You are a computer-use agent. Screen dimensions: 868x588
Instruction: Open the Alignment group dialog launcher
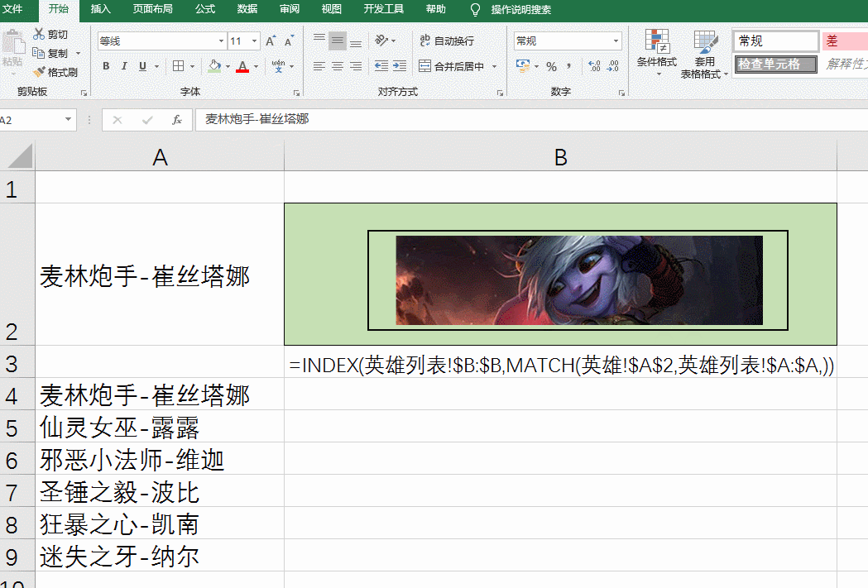point(500,93)
